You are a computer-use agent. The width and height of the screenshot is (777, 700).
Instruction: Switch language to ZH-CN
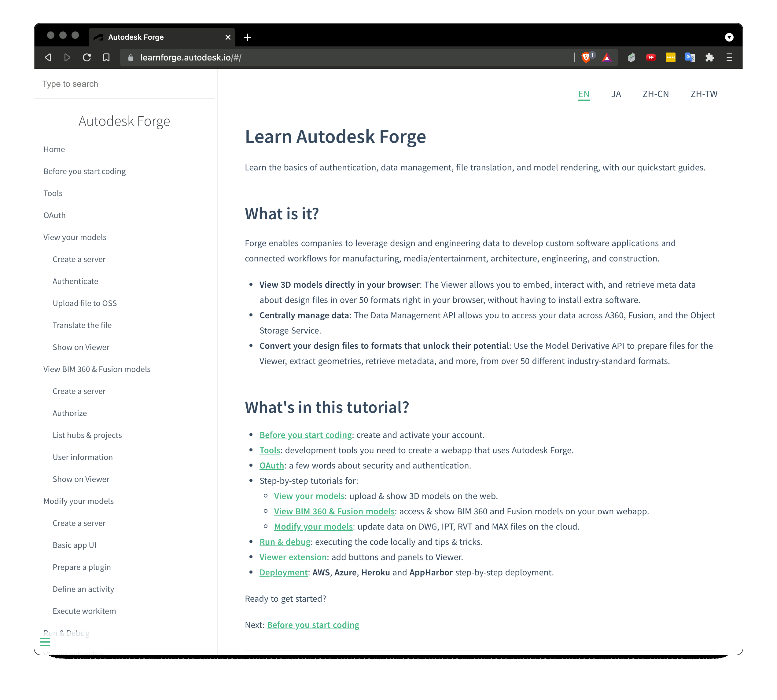tap(655, 94)
